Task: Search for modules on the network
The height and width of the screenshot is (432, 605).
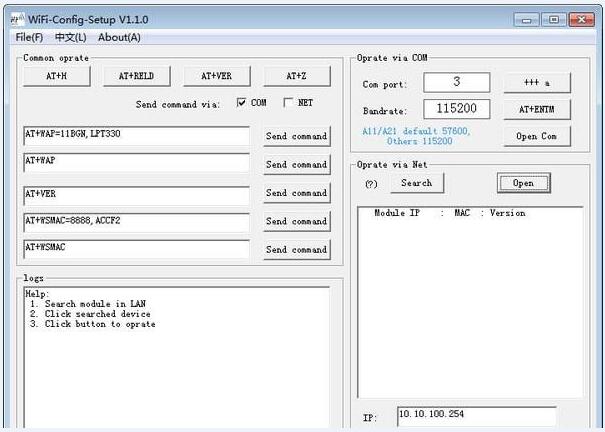Action: pos(417,183)
